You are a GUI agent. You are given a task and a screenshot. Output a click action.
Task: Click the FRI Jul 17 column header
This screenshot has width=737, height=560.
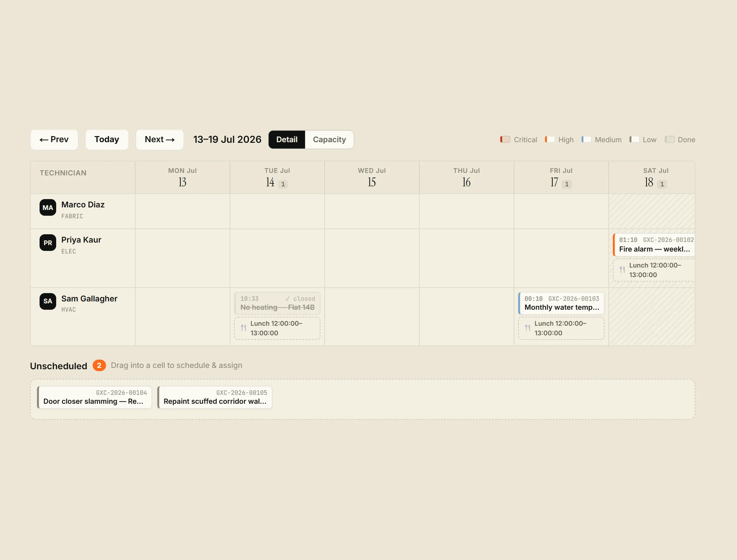pos(561,177)
